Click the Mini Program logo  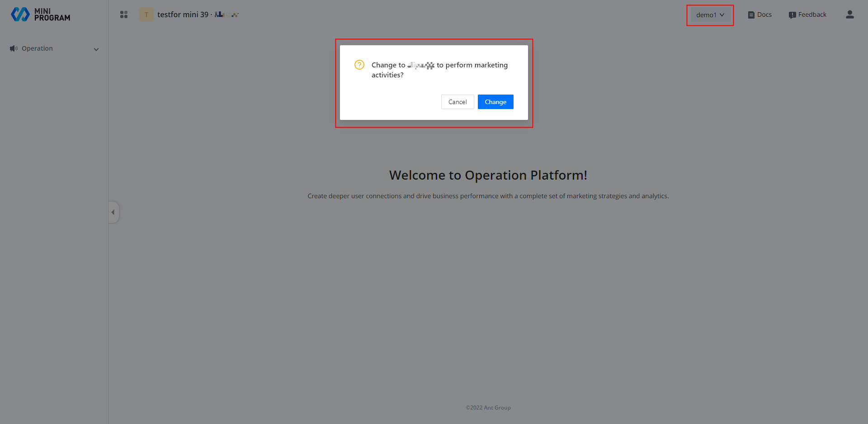click(40, 14)
